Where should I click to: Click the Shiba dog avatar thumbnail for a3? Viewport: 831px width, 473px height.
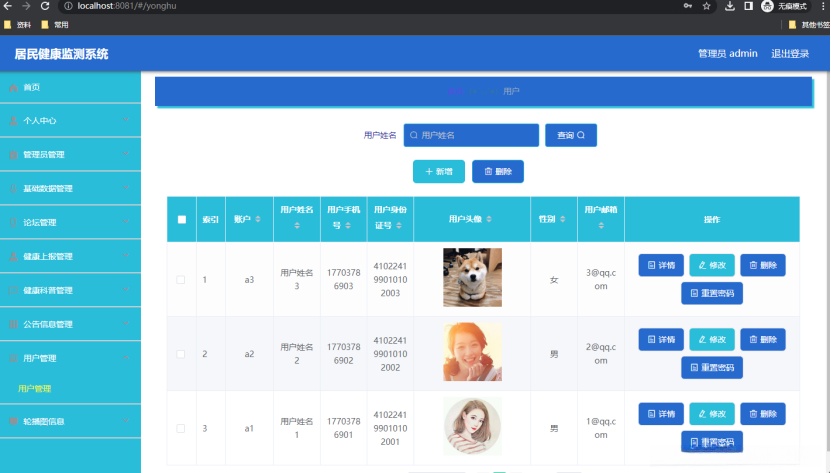pyautogui.click(x=472, y=277)
